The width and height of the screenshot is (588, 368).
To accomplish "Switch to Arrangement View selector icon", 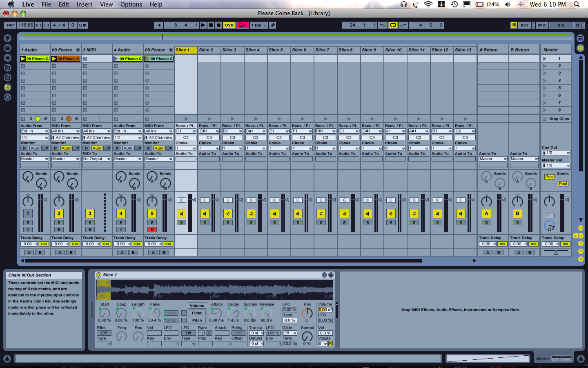I will coord(580,38).
